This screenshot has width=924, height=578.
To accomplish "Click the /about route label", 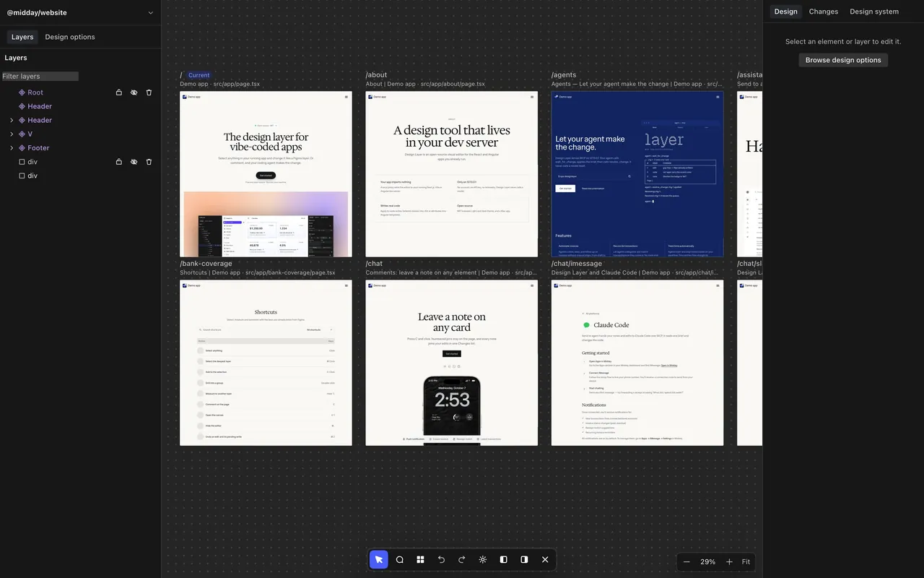I will [376, 75].
